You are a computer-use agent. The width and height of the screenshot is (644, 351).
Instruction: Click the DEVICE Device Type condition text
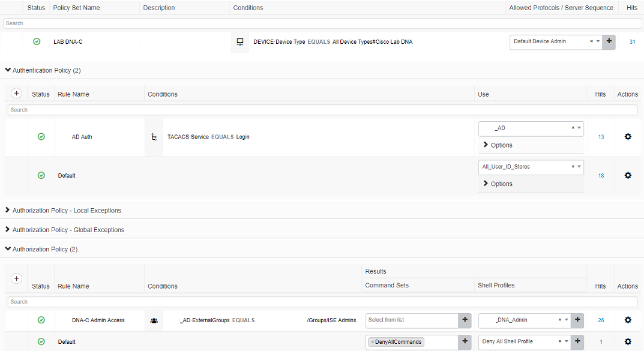(333, 42)
